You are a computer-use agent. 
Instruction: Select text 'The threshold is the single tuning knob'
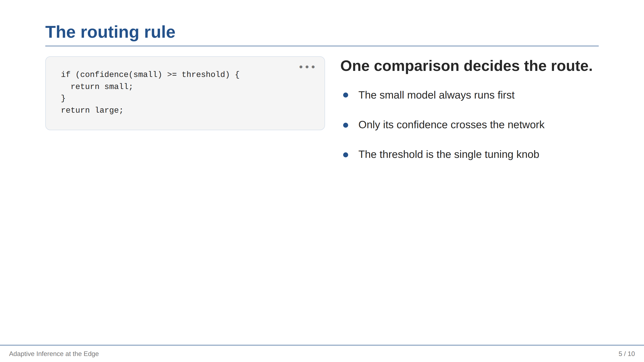(449, 154)
